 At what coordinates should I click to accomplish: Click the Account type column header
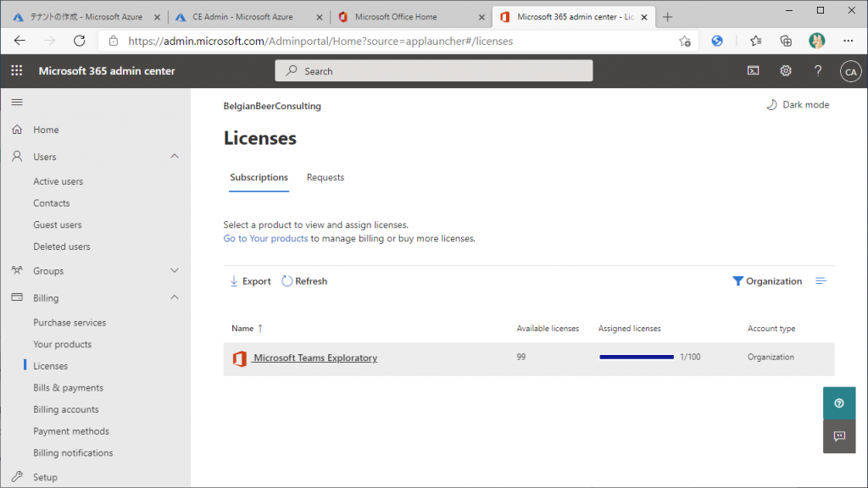coord(771,328)
